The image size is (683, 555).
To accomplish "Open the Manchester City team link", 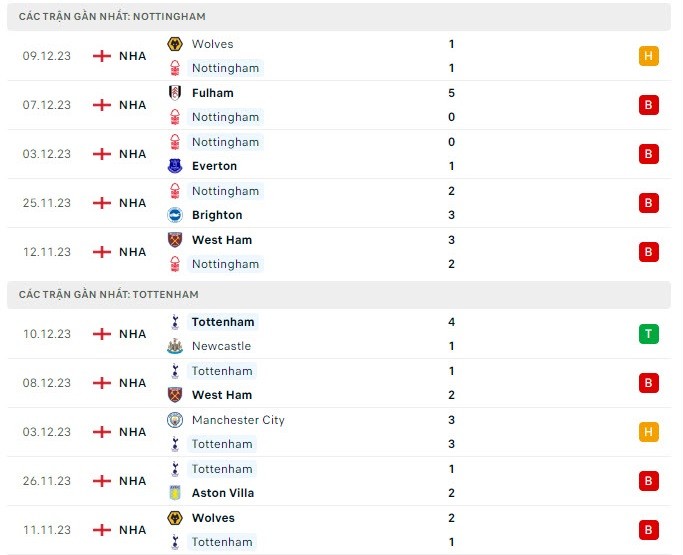I will 238,420.
